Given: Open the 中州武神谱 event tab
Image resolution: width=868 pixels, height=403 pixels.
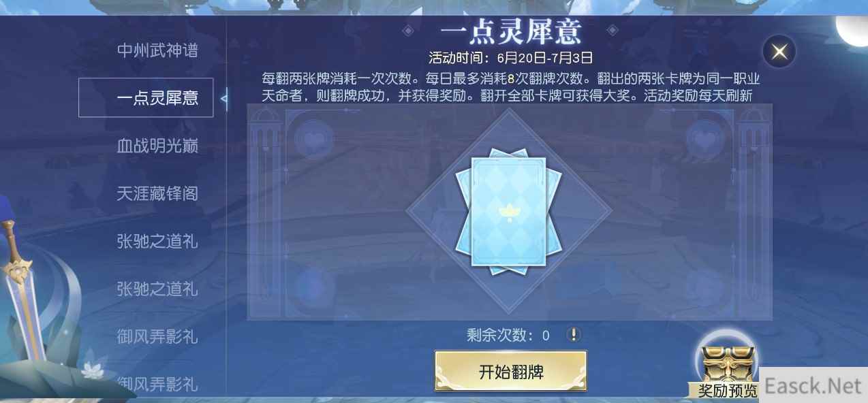Looking at the screenshot, I should [157, 50].
